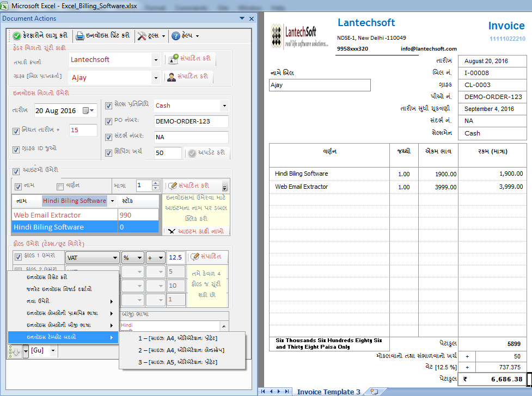This screenshot has height=396, width=532.
Task: Click the reference number field NA
Action: [191, 137]
